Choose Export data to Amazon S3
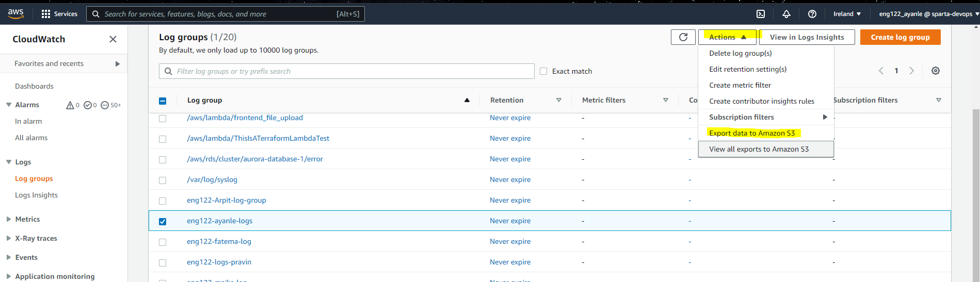The width and height of the screenshot is (980, 282). (766, 133)
